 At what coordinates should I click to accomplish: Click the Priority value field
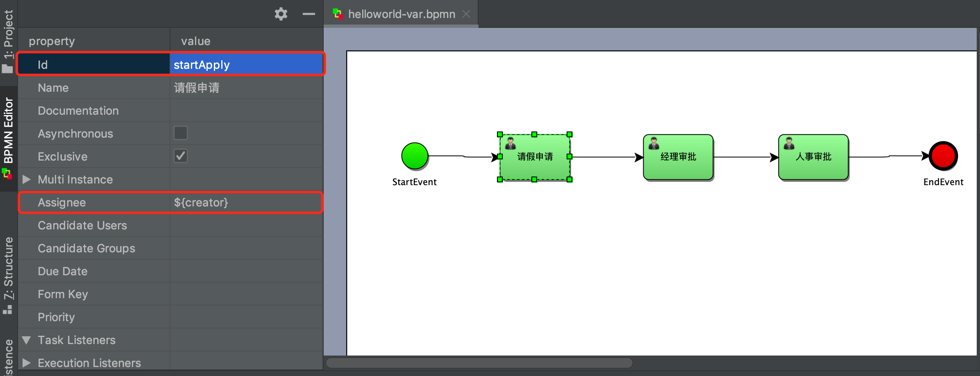[247, 317]
